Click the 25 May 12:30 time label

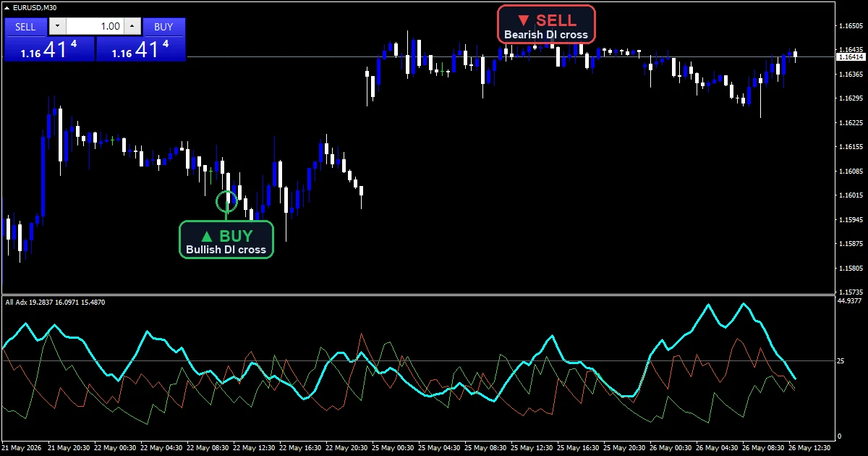tap(532, 447)
